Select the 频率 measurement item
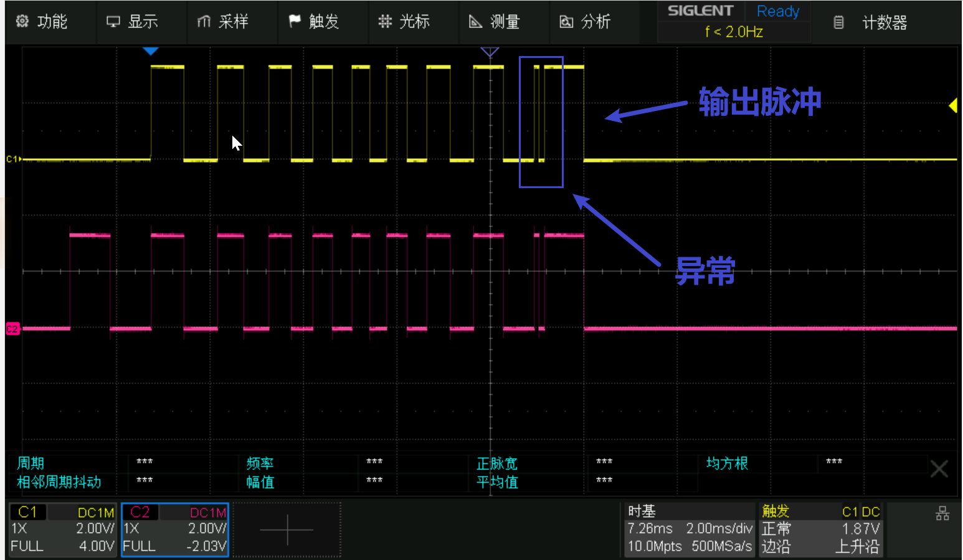Image resolution: width=963 pixels, height=560 pixels. tap(260, 463)
